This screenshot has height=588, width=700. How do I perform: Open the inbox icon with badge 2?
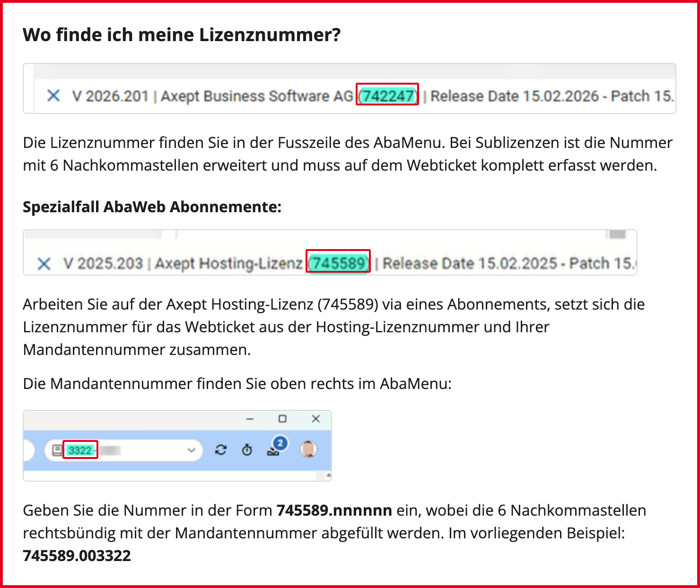click(x=277, y=446)
